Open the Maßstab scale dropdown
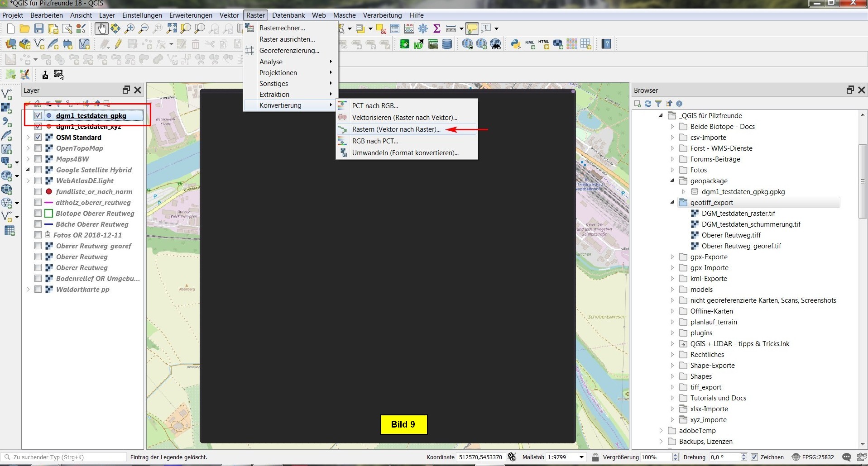Screen dimensions: 868x466 click(x=581, y=457)
